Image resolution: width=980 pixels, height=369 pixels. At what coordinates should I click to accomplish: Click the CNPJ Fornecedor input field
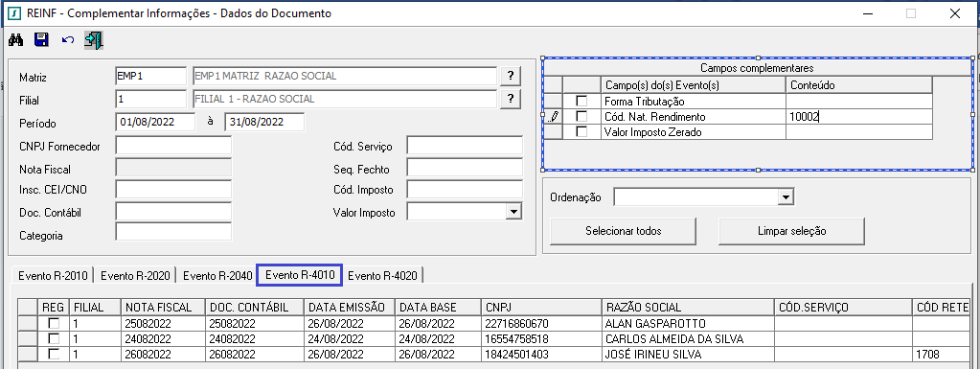[173, 146]
